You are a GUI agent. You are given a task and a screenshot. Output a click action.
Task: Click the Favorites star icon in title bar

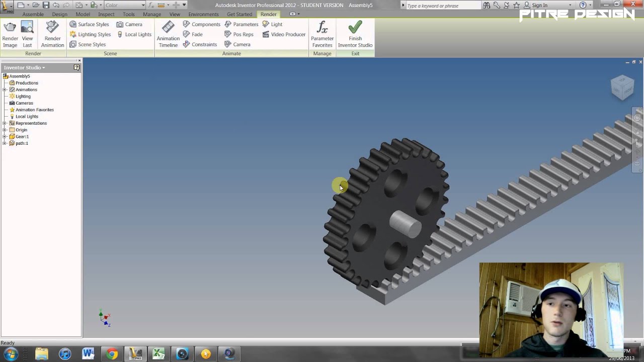[x=516, y=5]
